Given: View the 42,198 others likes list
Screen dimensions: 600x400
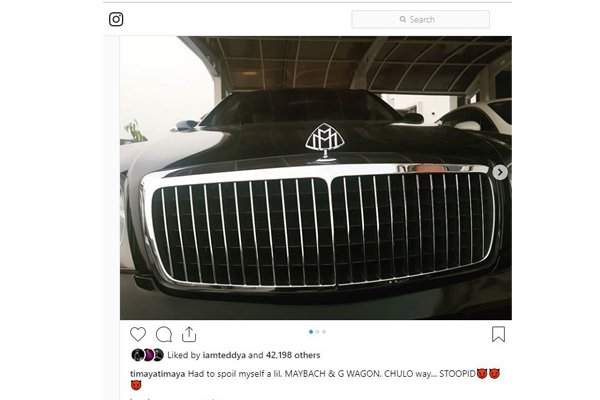Looking at the screenshot, I should point(293,355).
